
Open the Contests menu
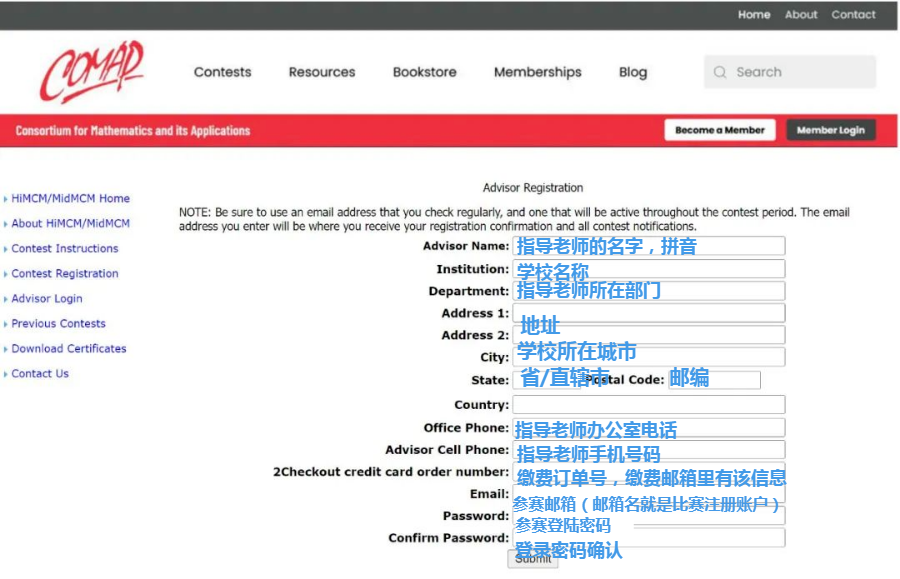(222, 72)
